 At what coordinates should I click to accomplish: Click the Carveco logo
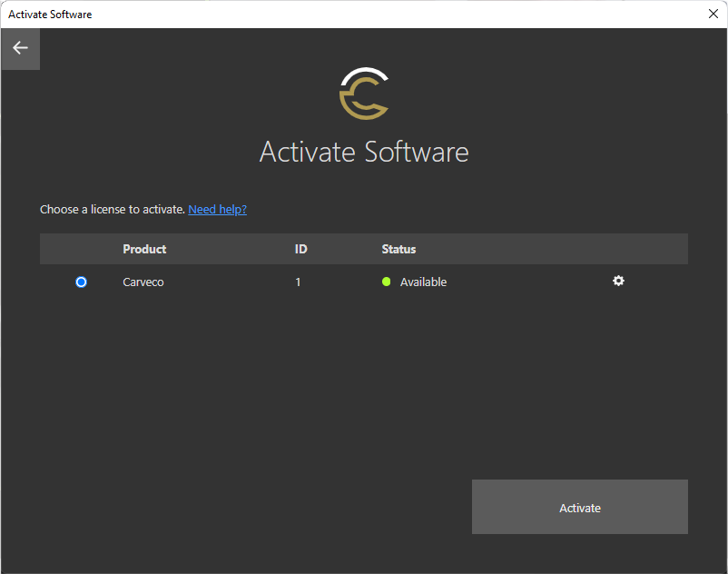point(364,94)
